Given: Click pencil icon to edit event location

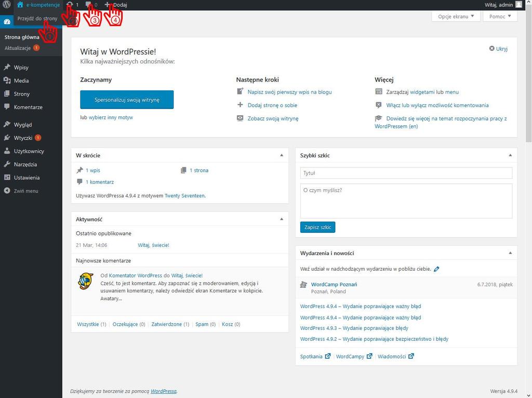Looking at the screenshot, I should pyautogui.click(x=436, y=269).
